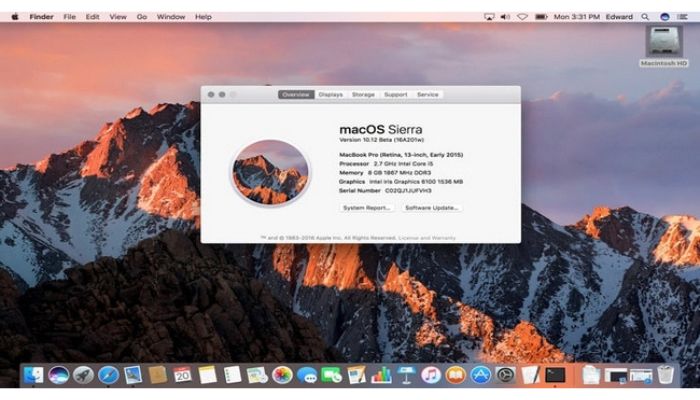Screen dimensions: 700x400
Task: Open AirPlay display menu icon
Action: (x=489, y=17)
